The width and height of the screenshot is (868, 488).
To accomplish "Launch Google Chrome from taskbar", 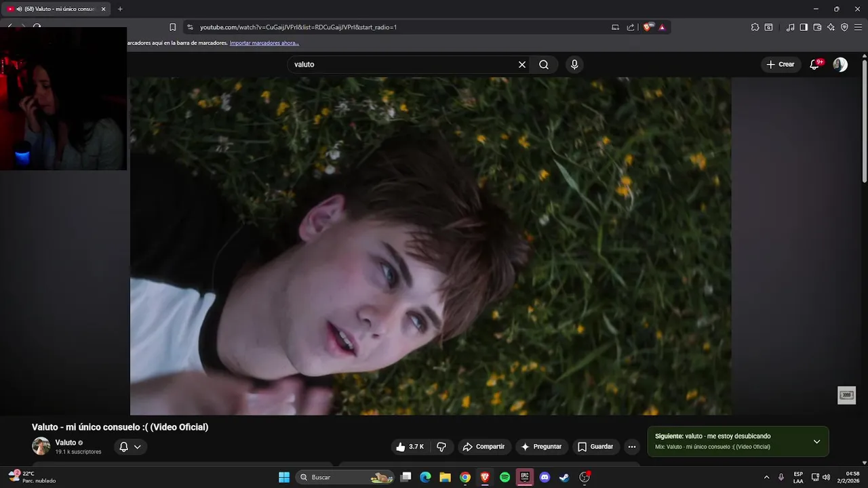I will (x=465, y=477).
